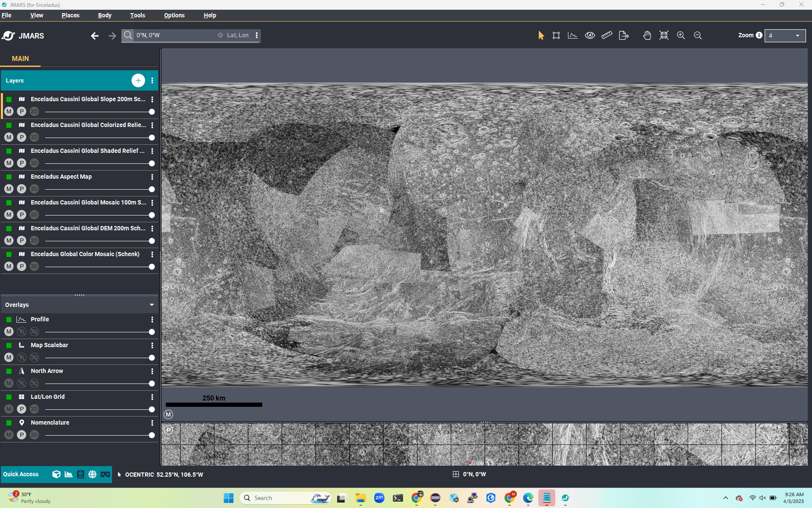This screenshot has width=812, height=508.
Task: Adjust opacity slider for Global Slope layer
Action: click(99, 112)
